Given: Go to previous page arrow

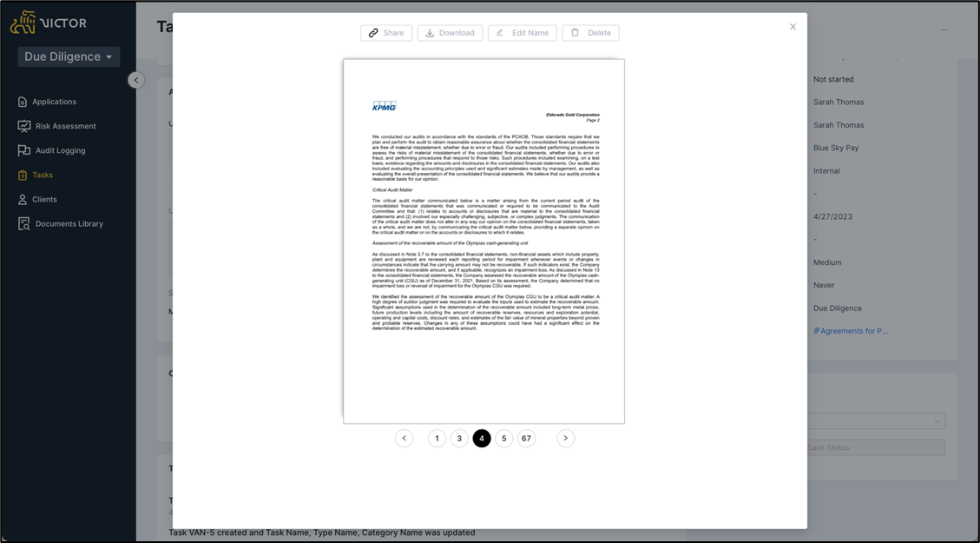Looking at the screenshot, I should point(404,439).
